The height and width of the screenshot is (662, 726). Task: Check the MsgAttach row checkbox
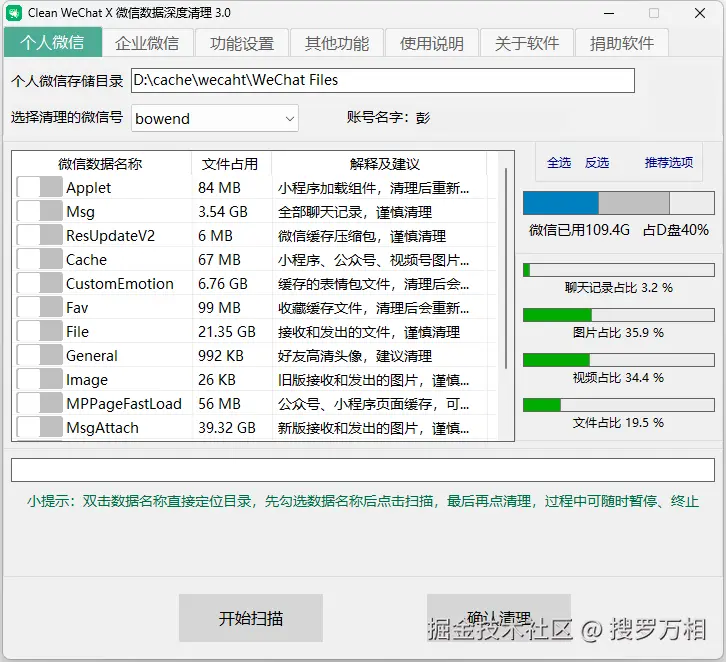(39, 427)
